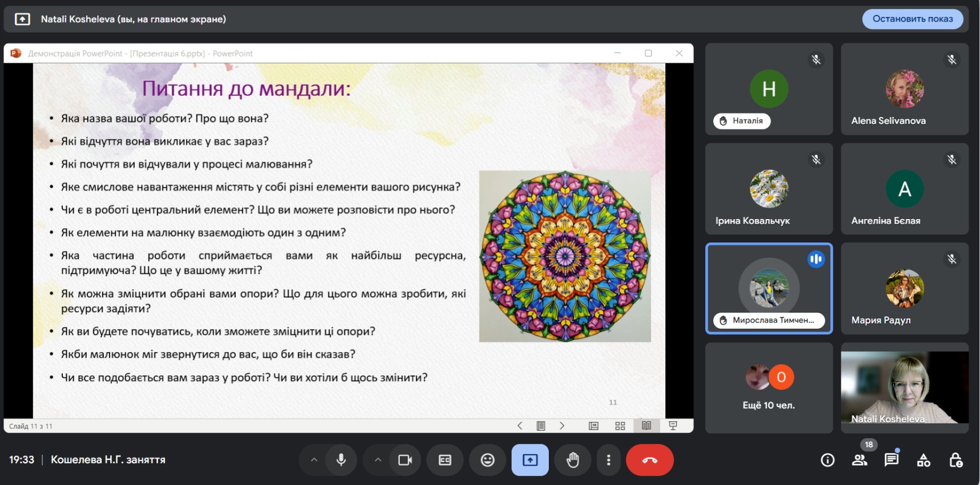This screenshot has height=485, width=980.
Task: Click Остановить показ button
Action: tap(912, 19)
